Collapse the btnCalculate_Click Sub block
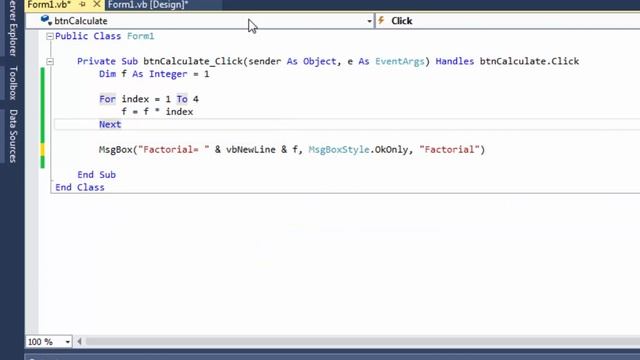This screenshot has height=360, width=640. [50, 62]
